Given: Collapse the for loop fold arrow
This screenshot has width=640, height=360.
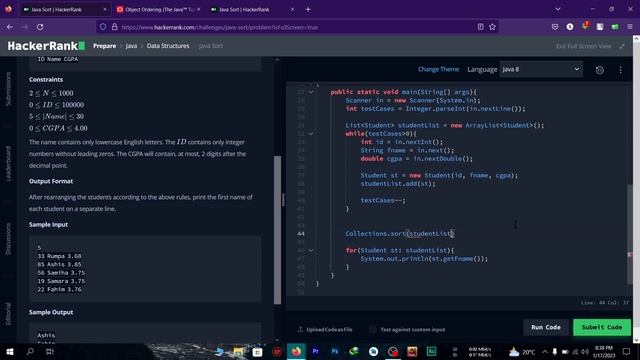Looking at the screenshot, I should (311, 250).
